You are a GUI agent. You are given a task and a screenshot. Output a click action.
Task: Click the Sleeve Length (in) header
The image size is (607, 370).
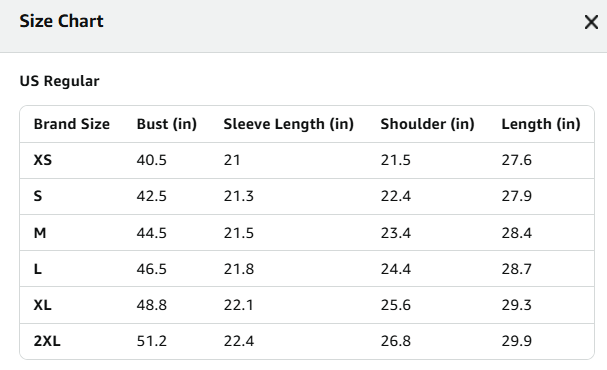click(x=289, y=124)
